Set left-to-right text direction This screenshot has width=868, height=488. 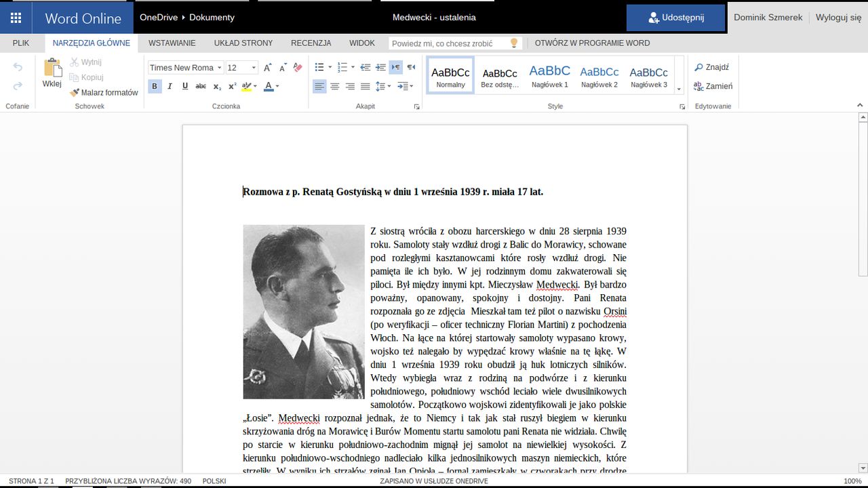[x=395, y=67]
